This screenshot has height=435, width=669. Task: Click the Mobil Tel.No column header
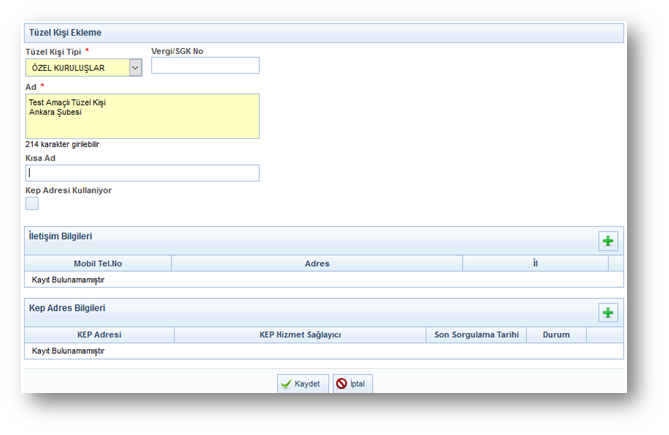(97, 264)
